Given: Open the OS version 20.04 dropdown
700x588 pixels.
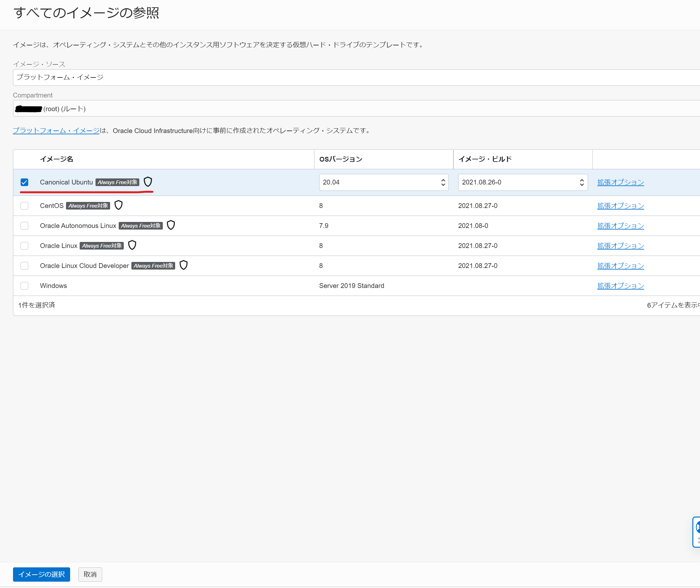Looking at the screenshot, I should click(x=383, y=183).
